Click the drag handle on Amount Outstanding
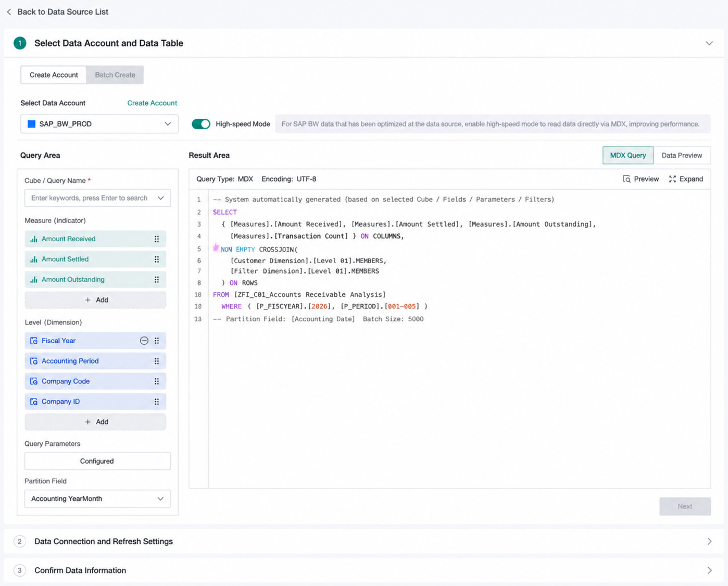Screen dimensions: 728x586 click(157, 280)
